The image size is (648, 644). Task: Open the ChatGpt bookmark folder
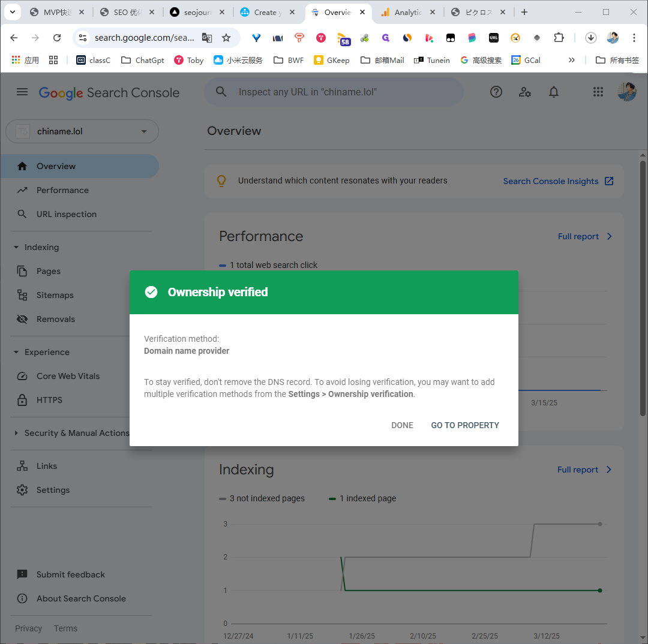coord(143,61)
